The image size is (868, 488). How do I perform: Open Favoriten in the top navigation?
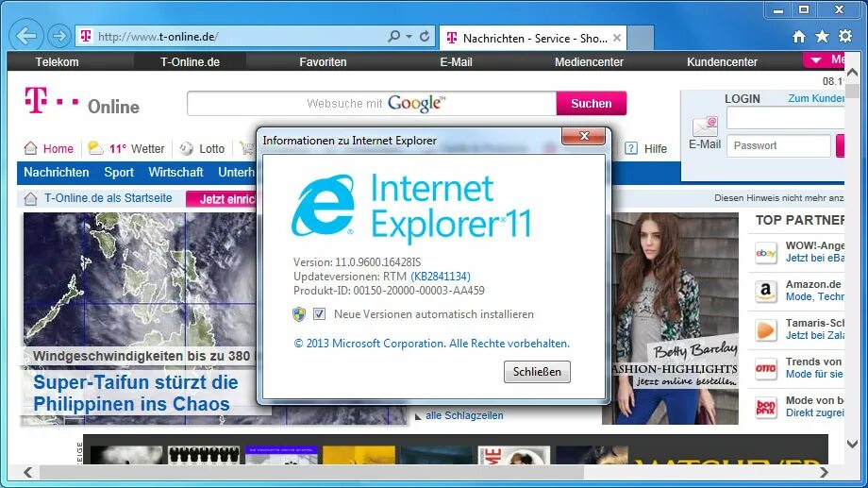(323, 62)
